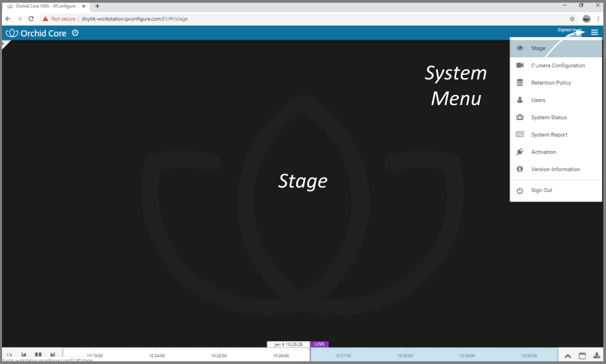Click the Not secure warning indicator
Screen dimensions: 606x364
[x=59, y=18]
